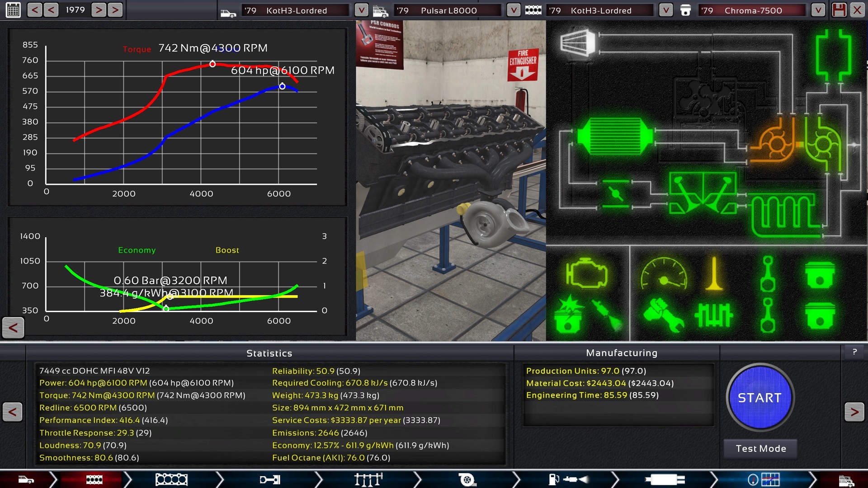Click the green intercooler icon
The width and height of the screenshot is (868, 488).
tap(615, 136)
